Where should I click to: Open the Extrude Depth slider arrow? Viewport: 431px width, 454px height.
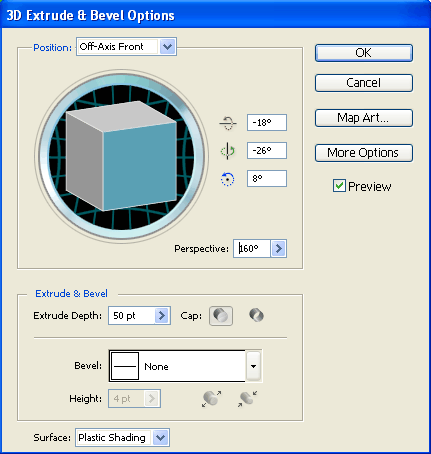tap(162, 316)
